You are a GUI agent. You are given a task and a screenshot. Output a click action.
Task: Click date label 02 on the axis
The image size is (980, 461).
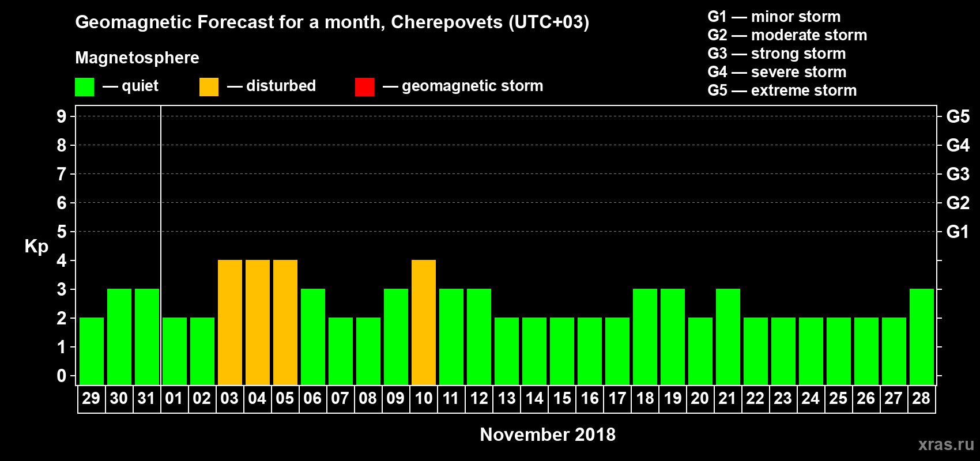[202, 398]
